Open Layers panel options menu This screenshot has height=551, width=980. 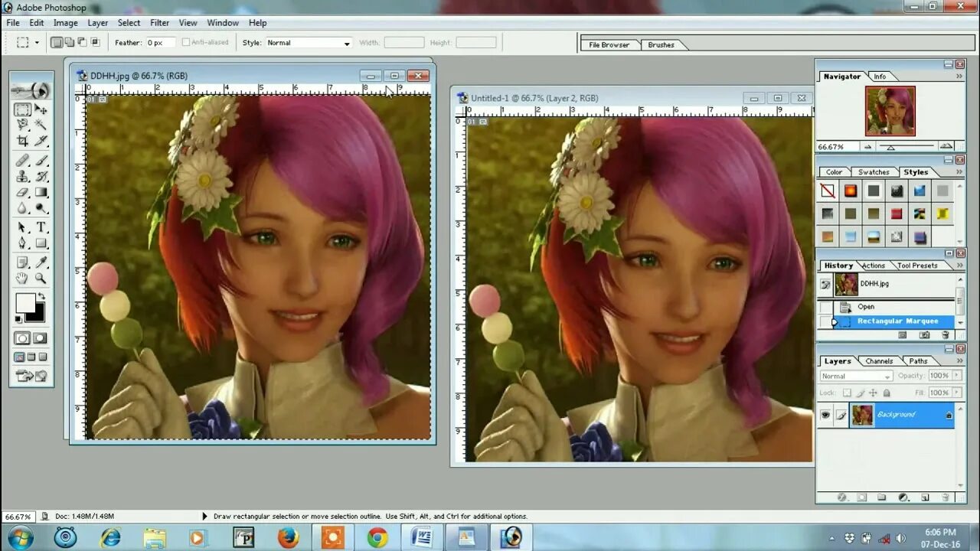(x=959, y=361)
